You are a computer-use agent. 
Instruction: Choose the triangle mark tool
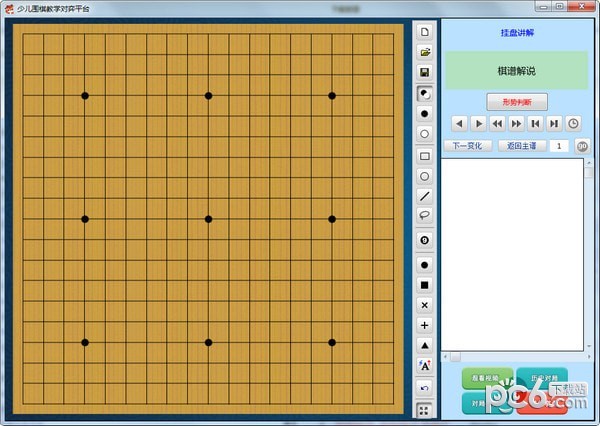(424, 346)
